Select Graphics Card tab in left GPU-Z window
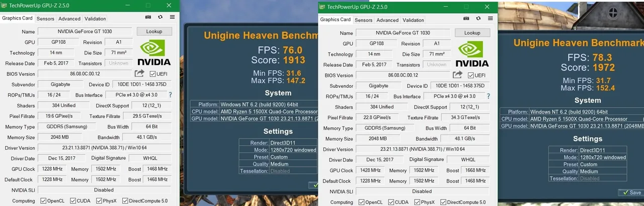This screenshot has height=206, width=644. pyautogui.click(x=17, y=18)
